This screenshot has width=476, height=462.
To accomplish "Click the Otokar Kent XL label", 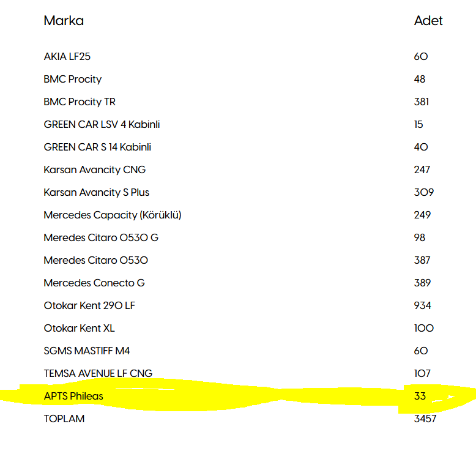I will pos(79,328).
